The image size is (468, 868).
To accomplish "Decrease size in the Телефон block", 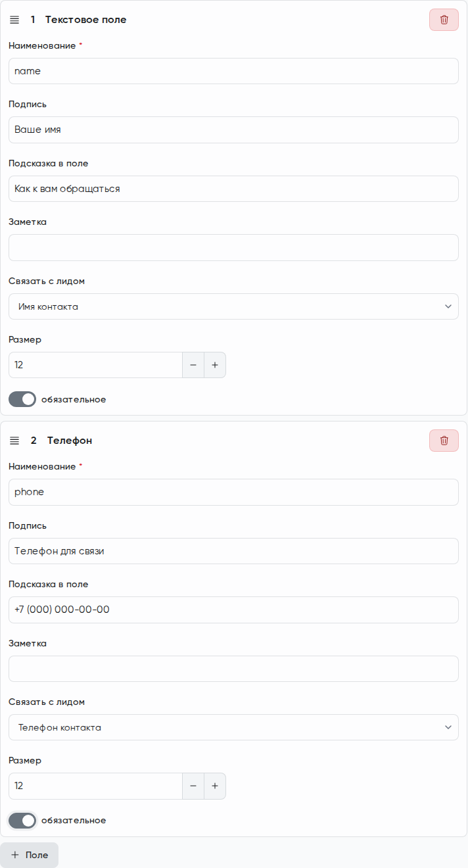I will point(193,786).
